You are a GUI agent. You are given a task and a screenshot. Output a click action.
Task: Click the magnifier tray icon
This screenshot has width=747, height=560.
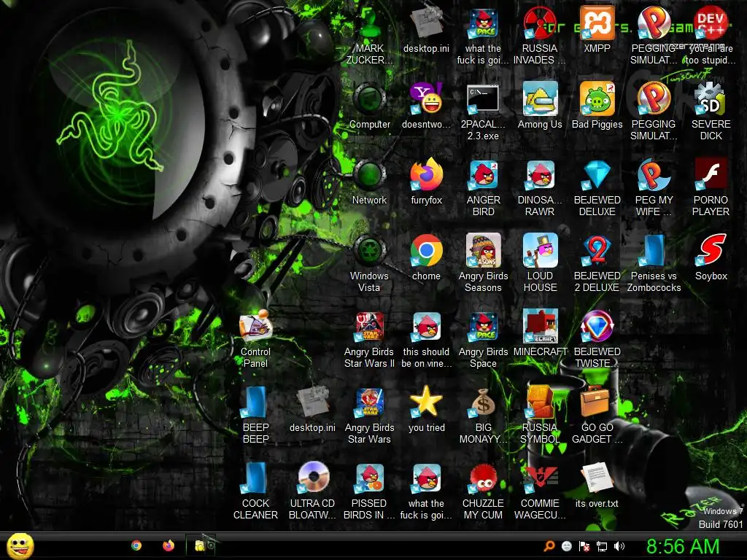[x=549, y=546]
